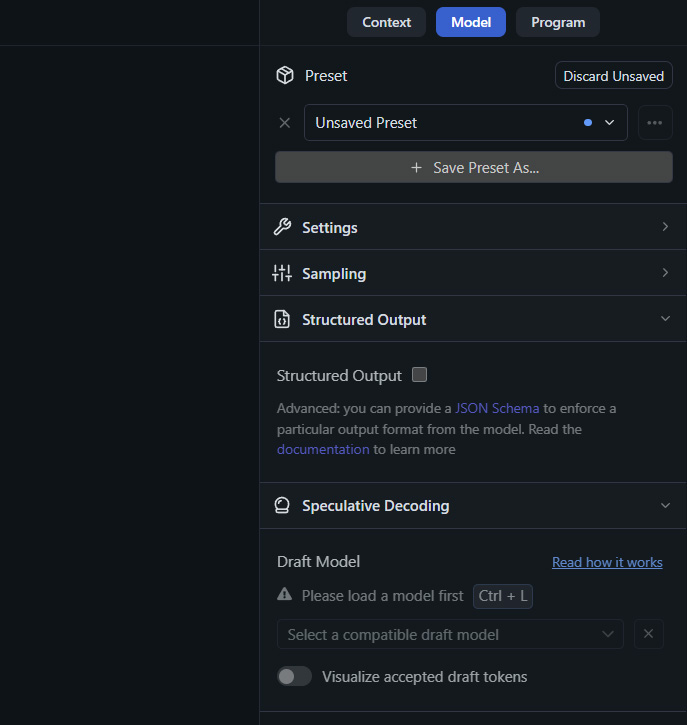Toggle Visualize accepted draft tokens switch
Viewport: 687px width, 725px height.
pos(294,677)
